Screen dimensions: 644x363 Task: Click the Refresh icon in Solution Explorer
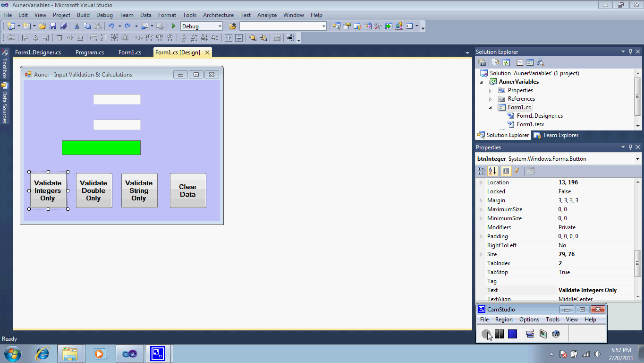tap(506, 62)
